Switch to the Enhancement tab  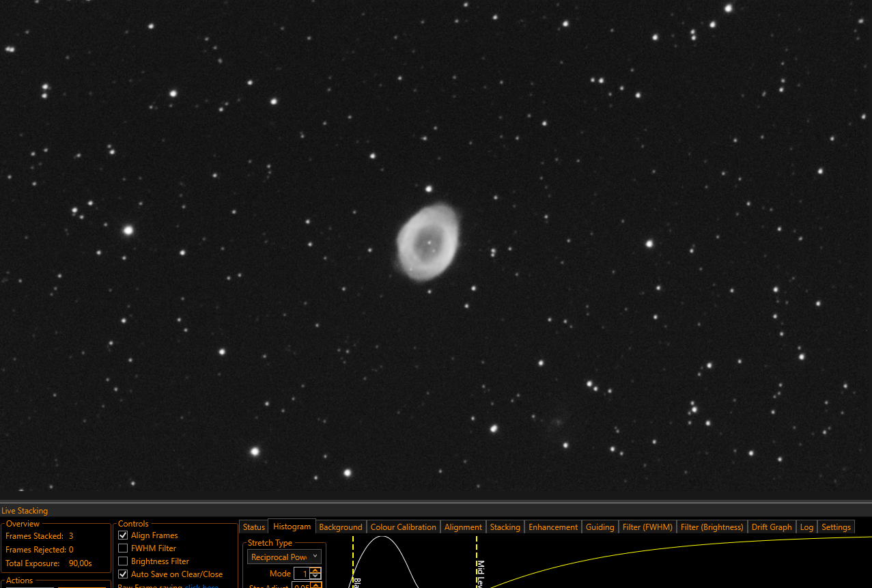[553, 527]
